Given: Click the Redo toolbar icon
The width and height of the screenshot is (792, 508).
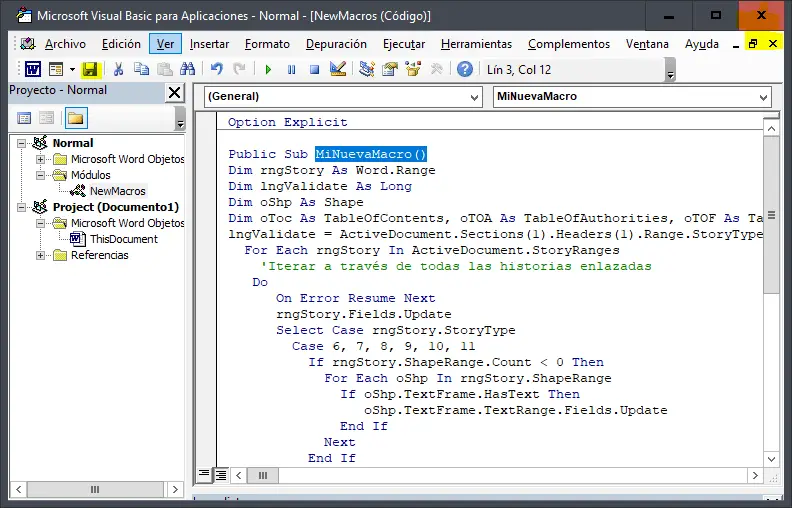Looking at the screenshot, I should [239, 69].
